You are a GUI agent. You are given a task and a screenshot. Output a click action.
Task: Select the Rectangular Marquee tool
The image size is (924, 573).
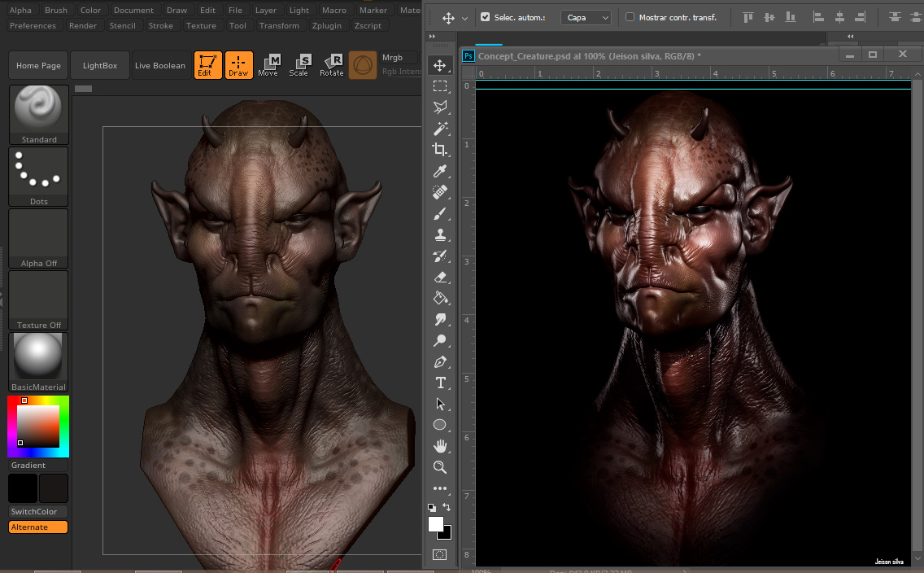[x=439, y=86]
